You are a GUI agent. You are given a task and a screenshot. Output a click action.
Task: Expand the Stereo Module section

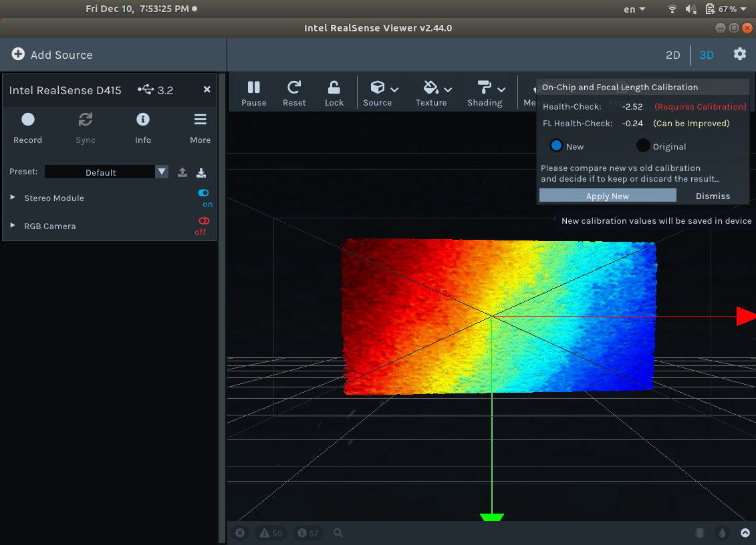tap(11, 198)
